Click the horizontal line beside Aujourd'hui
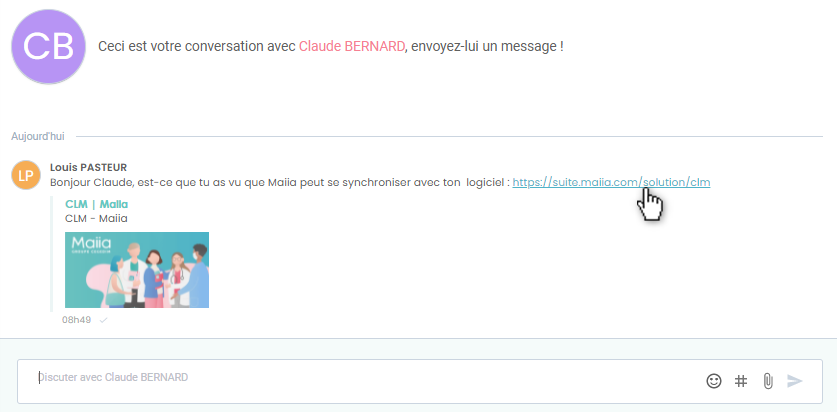The height and width of the screenshot is (412, 837). pyautogui.click(x=450, y=135)
